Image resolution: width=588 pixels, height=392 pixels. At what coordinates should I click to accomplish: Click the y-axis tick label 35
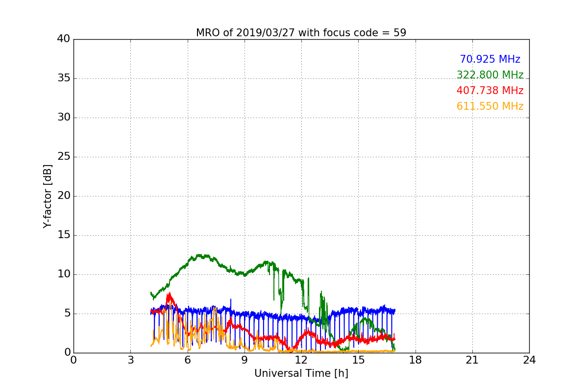[x=64, y=78]
